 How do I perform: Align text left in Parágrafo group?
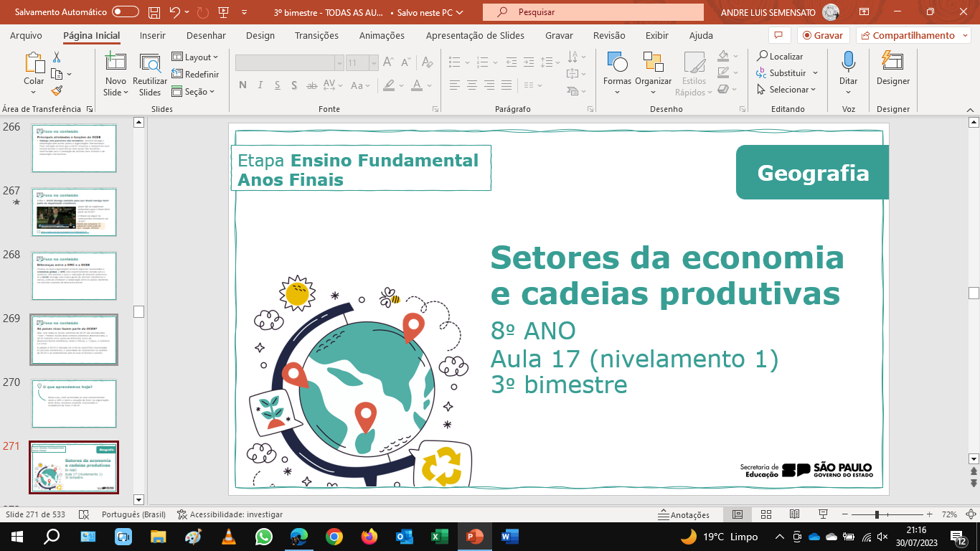point(454,85)
